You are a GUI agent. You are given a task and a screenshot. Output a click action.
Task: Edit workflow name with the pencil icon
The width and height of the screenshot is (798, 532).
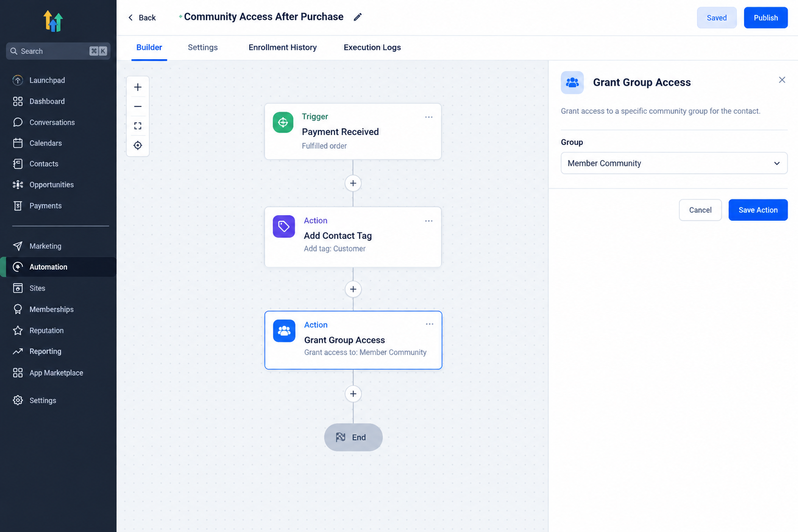coord(357,17)
